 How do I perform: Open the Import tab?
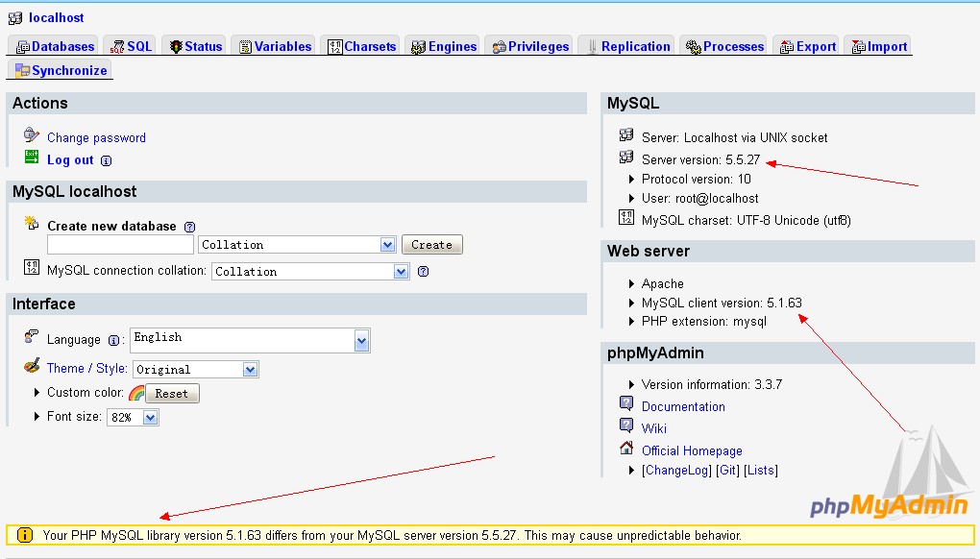pos(879,46)
